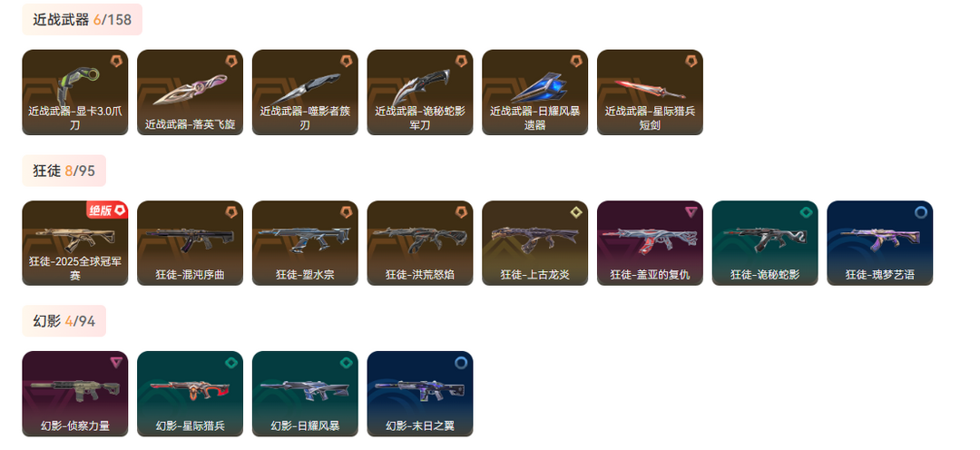Image resolution: width=980 pixels, height=450 pixels.
Task: Open the 近战武器-落英飞旋 skin card
Action: [x=190, y=93]
